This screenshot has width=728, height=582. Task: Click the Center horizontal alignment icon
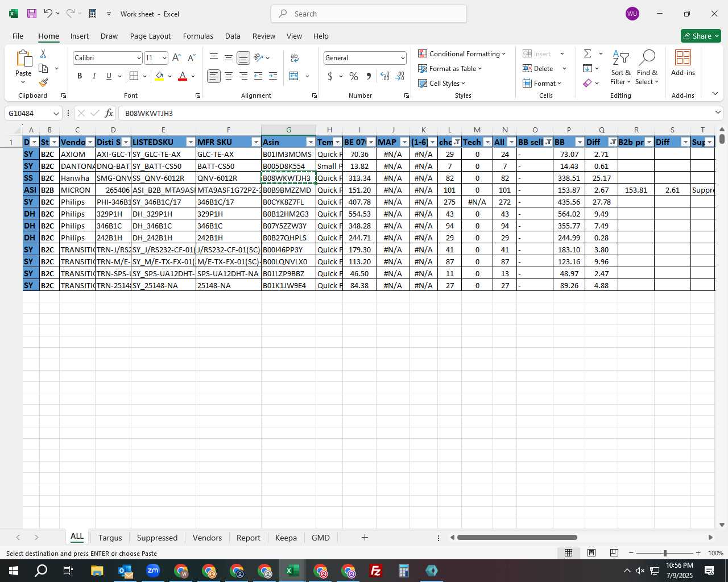(x=229, y=76)
